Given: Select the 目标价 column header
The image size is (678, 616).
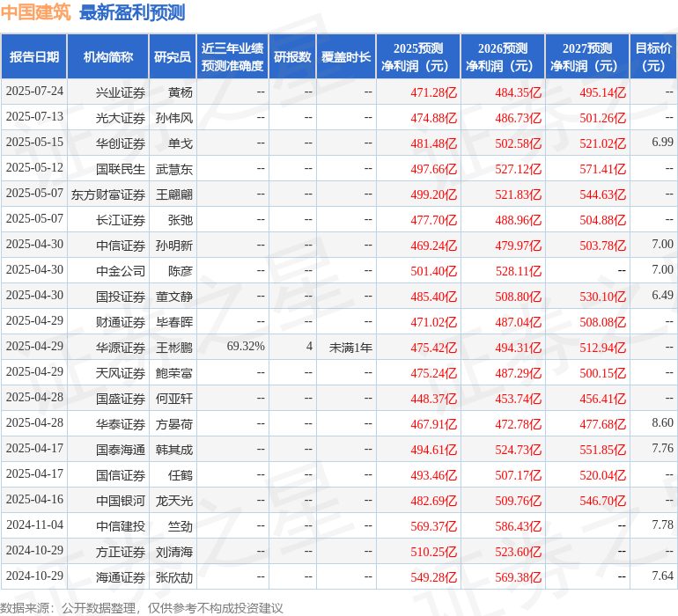Looking at the screenshot, I should tap(653, 56).
